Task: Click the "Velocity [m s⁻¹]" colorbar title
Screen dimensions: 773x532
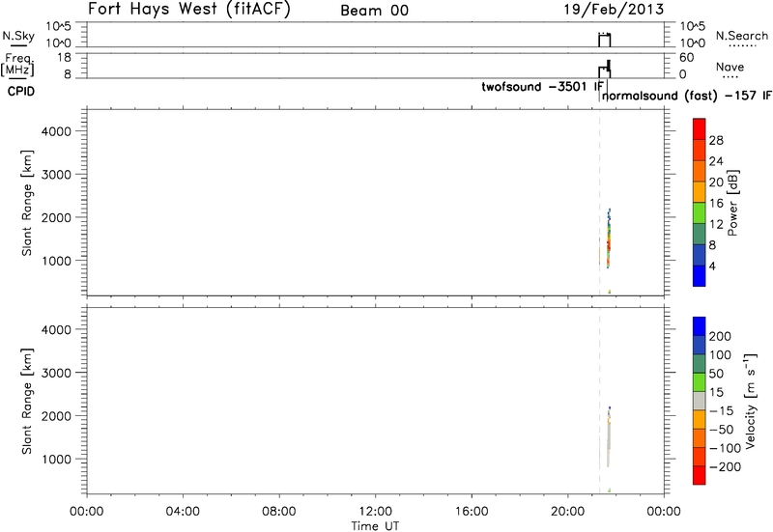Action: [750, 401]
